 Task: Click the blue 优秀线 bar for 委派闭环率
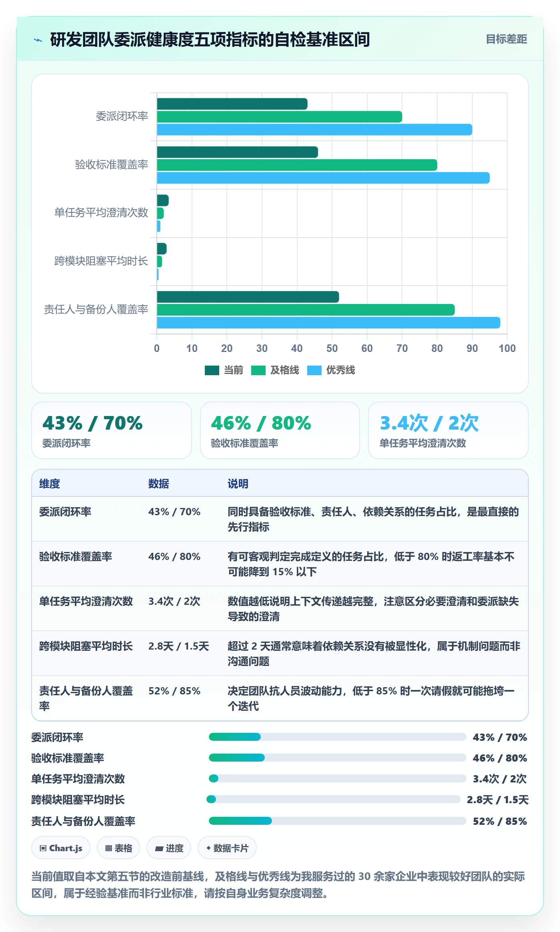(x=314, y=130)
